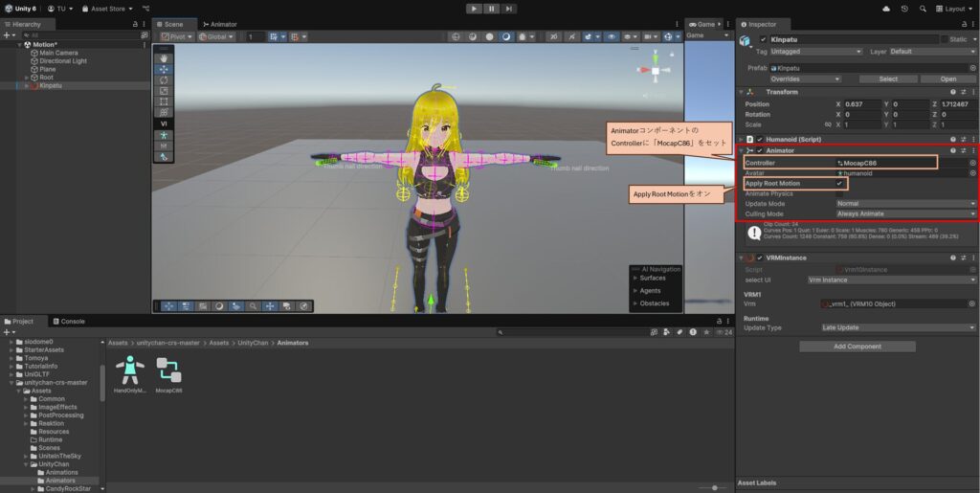
Task: Select the Scale tool in Scene toolbar
Action: (164, 91)
